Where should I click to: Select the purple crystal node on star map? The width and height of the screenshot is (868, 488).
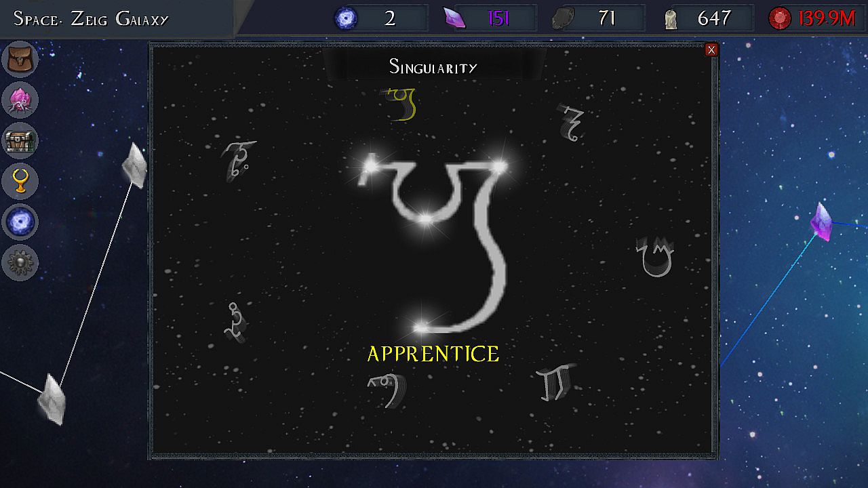click(822, 222)
